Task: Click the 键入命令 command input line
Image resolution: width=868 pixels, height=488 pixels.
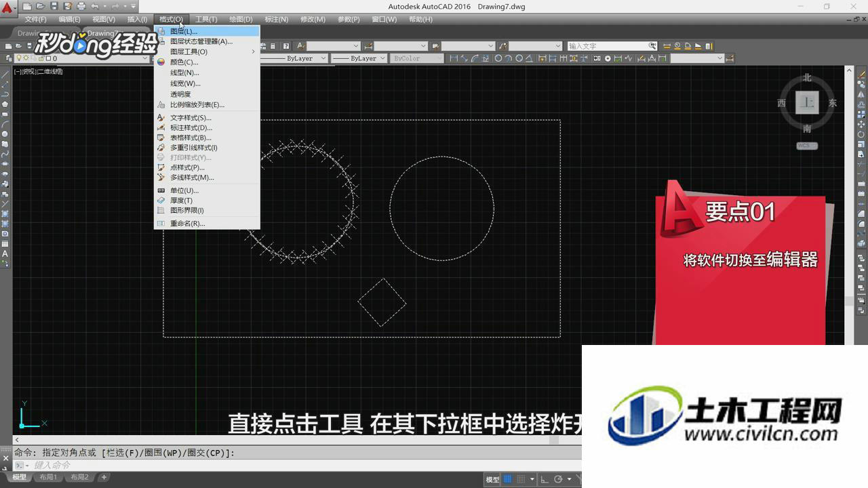Action: tap(298, 465)
